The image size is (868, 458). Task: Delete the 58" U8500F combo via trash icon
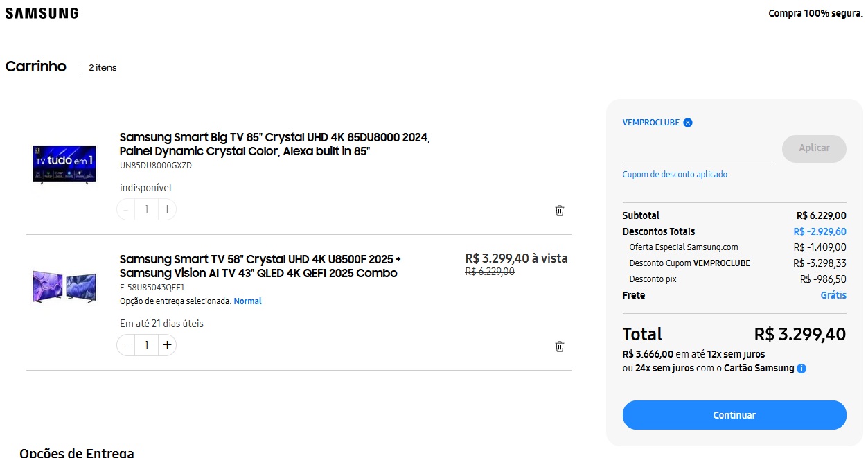coord(559,346)
